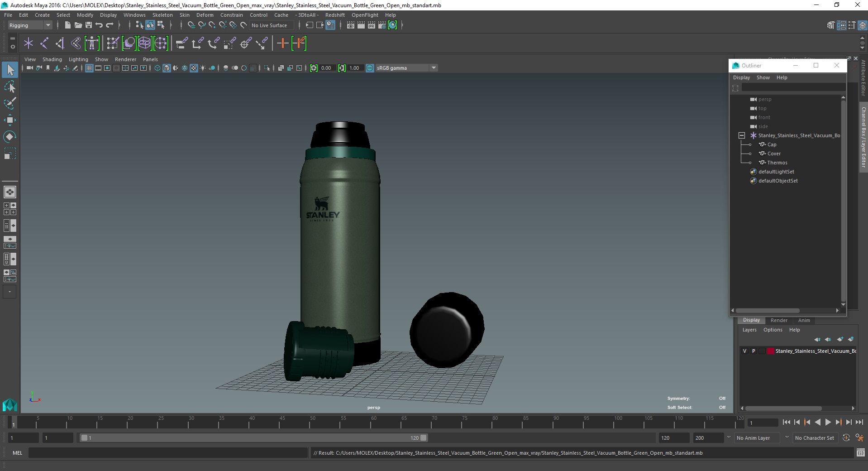Screen dimensions: 868x471
Task: Switch to the Anim layer tab
Action: click(804, 320)
